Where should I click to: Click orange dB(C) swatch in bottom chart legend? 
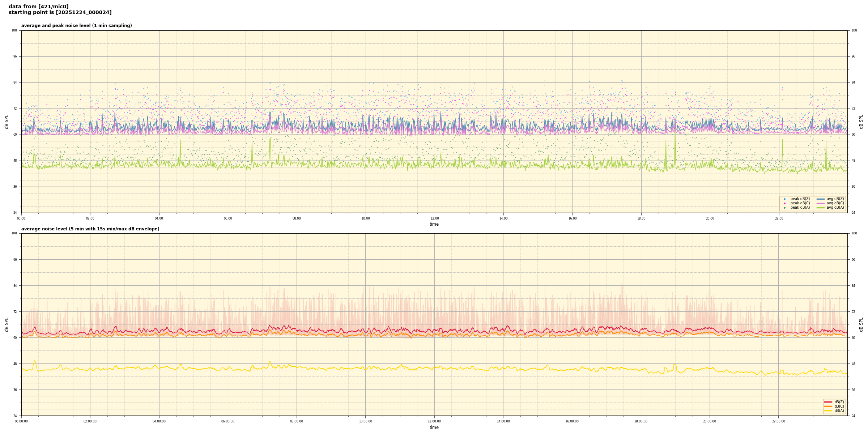coord(828,406)
